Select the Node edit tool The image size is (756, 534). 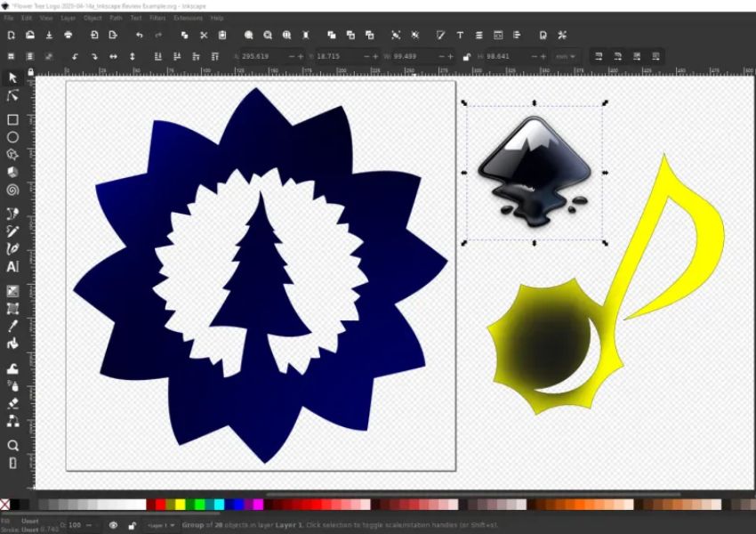click(x=12, y=95)
